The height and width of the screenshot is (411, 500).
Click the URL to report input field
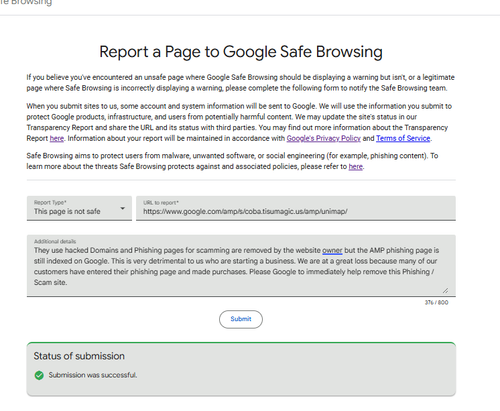pyautogui.click(x=296, y=208)
